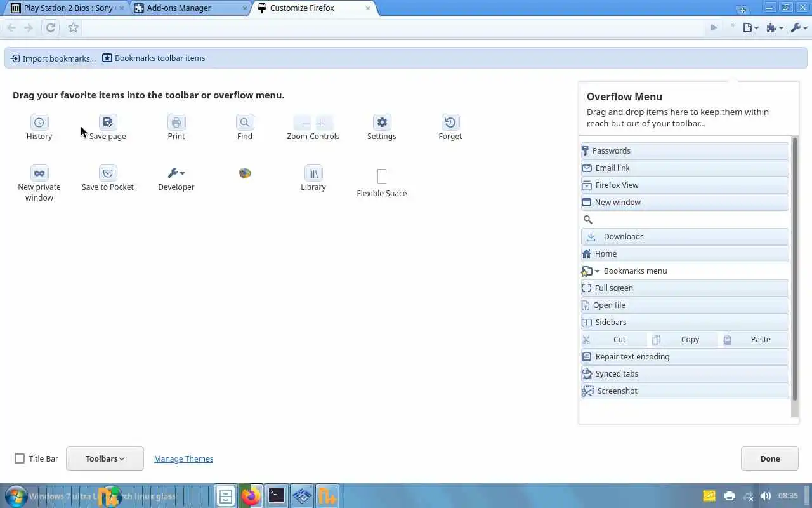The image size is (812, 508).
Task: Click Paste in the edit controls
Action: tap(754, 339)
